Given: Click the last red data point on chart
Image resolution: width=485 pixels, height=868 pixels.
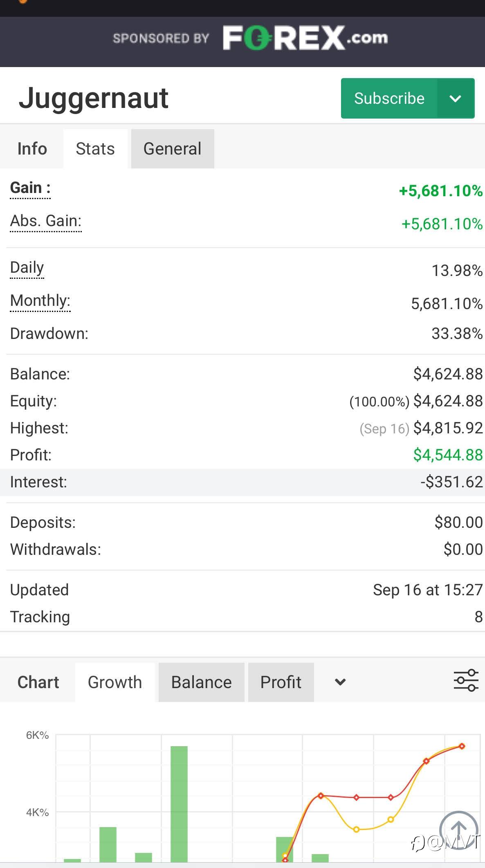Looking at the screenshot, I should (462, 746).
